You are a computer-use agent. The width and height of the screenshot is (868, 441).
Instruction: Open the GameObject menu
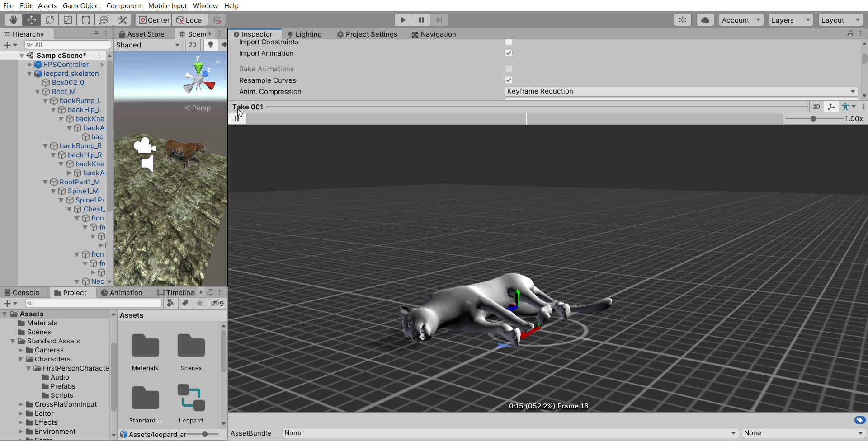(x=81, y=5)
